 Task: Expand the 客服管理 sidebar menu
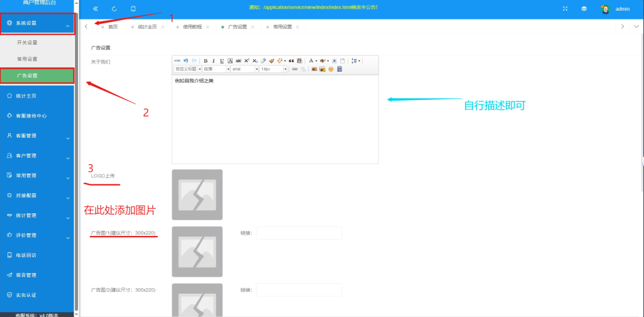pos(37,135)
